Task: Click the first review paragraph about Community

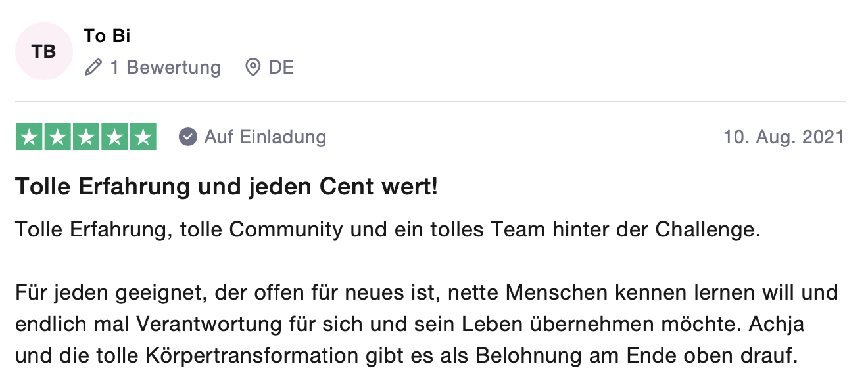Action: click(x=387, y=230)
